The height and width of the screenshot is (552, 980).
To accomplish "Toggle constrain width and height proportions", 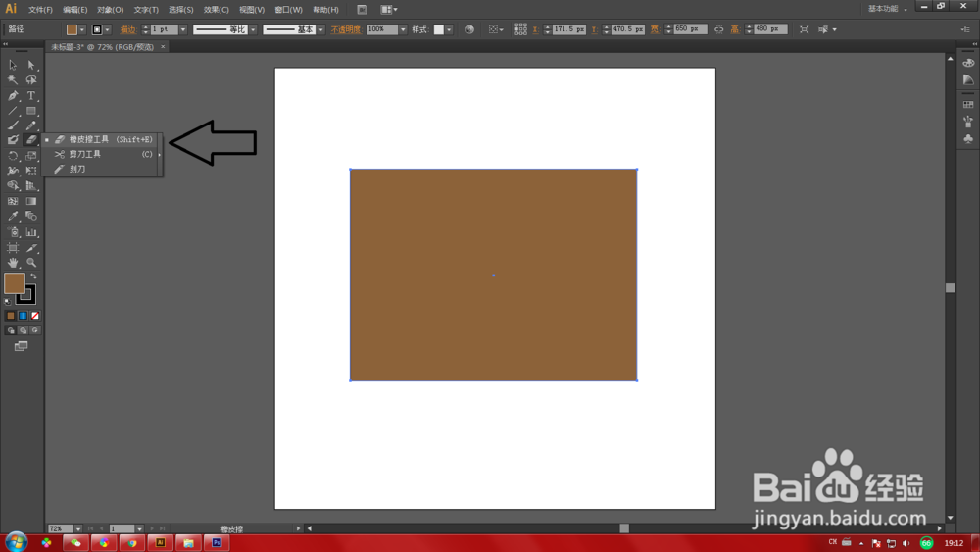I will (x=718, y=29).
